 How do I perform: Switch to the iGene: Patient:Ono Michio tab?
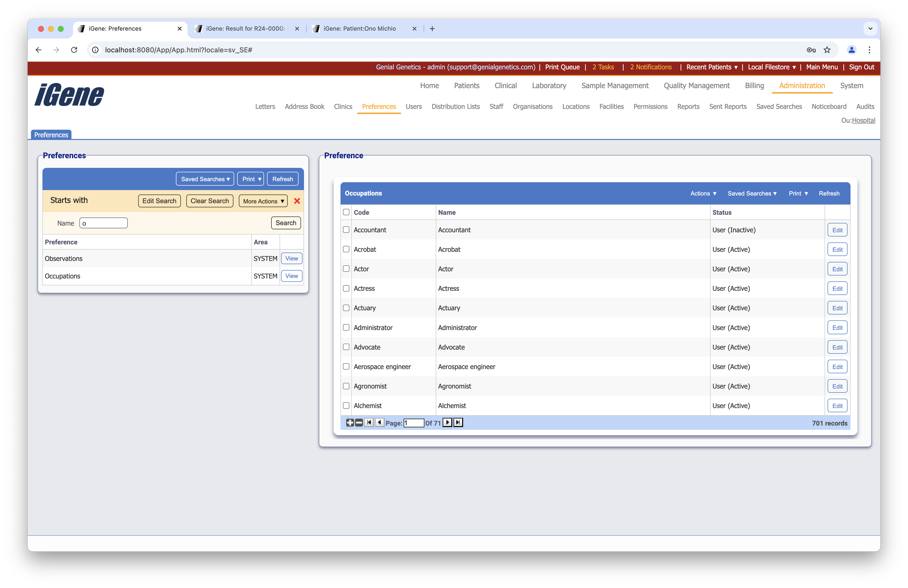pyautogui.click(x=359, y=29)
